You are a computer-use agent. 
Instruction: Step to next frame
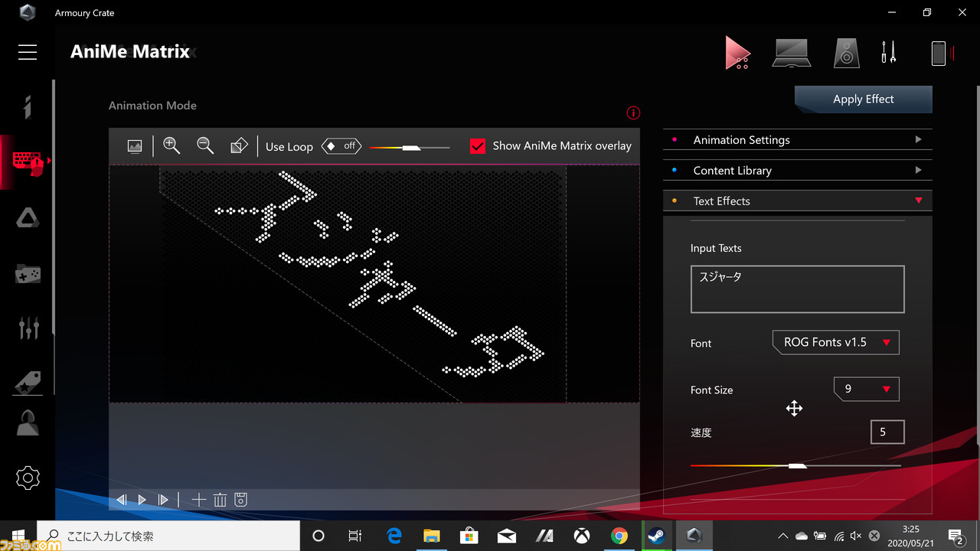(162, 500)
